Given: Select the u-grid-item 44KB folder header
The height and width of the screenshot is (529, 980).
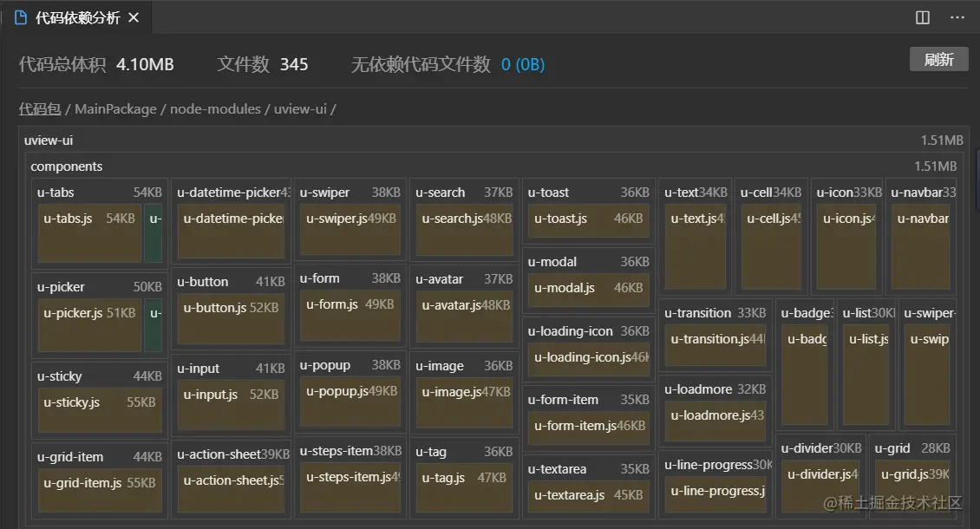Looking at the screenshot, I should [x=100, y=456].
